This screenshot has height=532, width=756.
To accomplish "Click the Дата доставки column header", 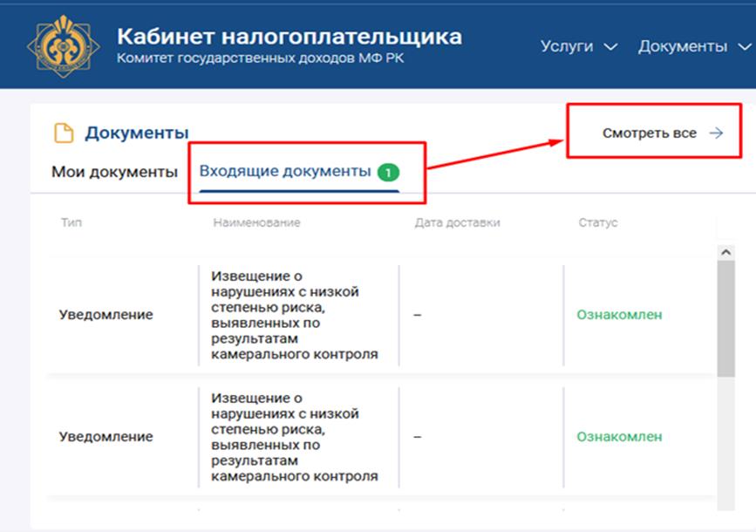I will coord(457,223).
